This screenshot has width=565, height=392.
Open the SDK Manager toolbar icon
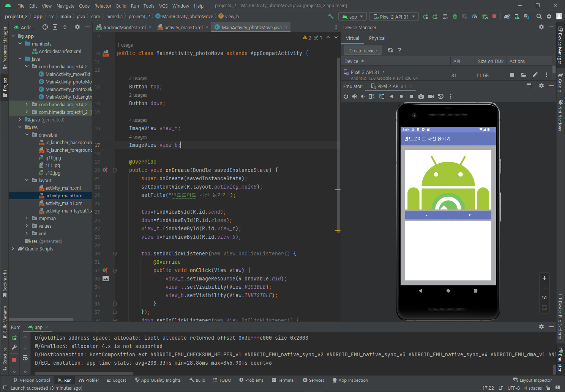527,17
